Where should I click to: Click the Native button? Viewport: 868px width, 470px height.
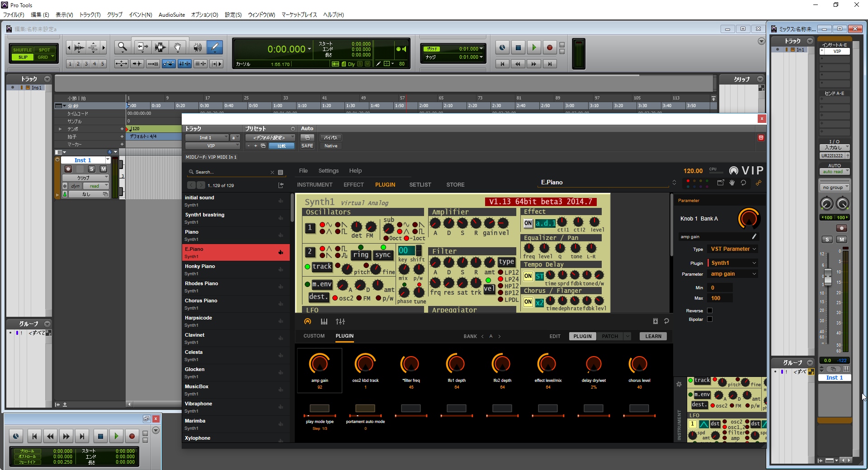(330, 146)
